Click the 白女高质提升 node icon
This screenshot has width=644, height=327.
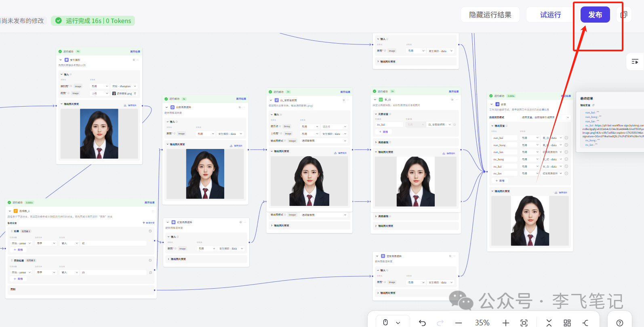click(173, 107)
